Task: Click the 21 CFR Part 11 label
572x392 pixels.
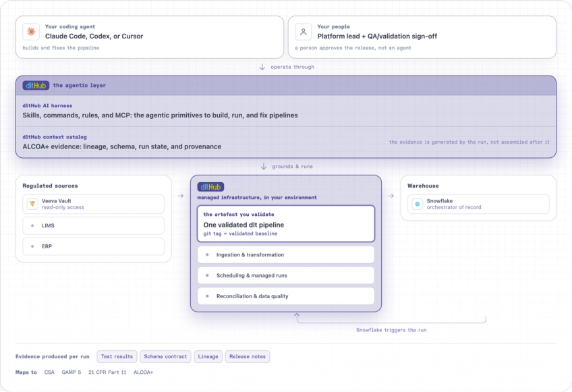Action: click(x=107, y=372)
